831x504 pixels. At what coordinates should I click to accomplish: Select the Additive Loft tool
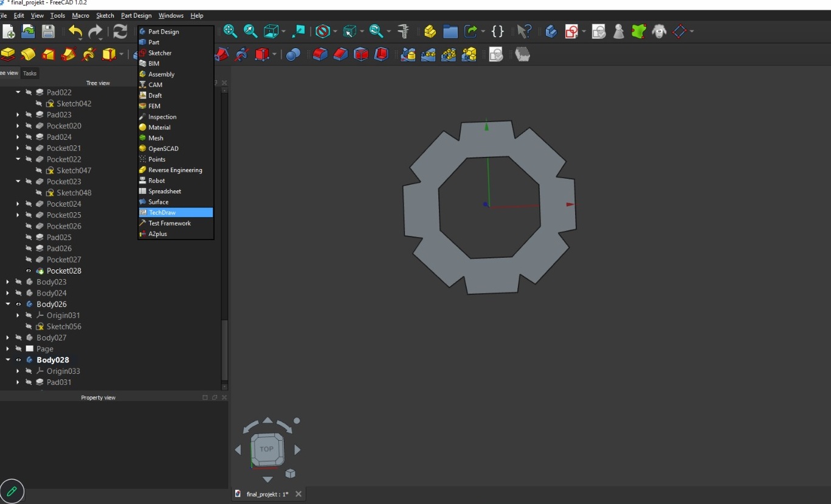point(48,55)
